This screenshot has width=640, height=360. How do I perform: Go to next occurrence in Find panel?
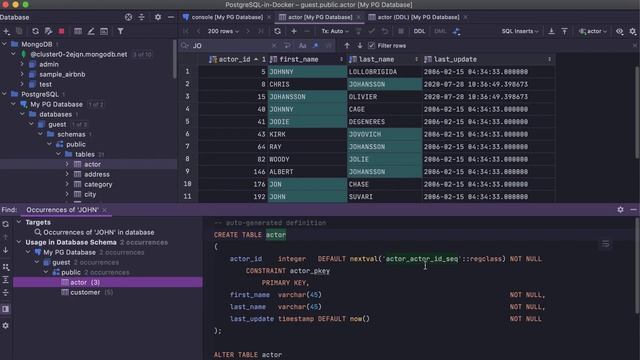(x=5, y=250)
